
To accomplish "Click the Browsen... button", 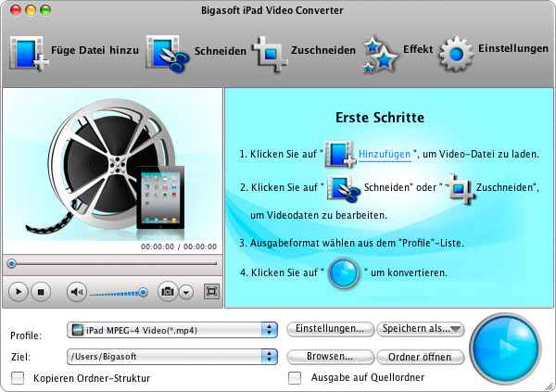I will (330, 357).
